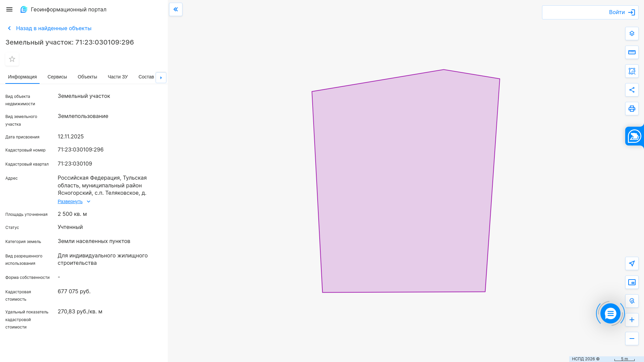Share the current map view
This screenshot has width=644, height=362.
[632, 90]
